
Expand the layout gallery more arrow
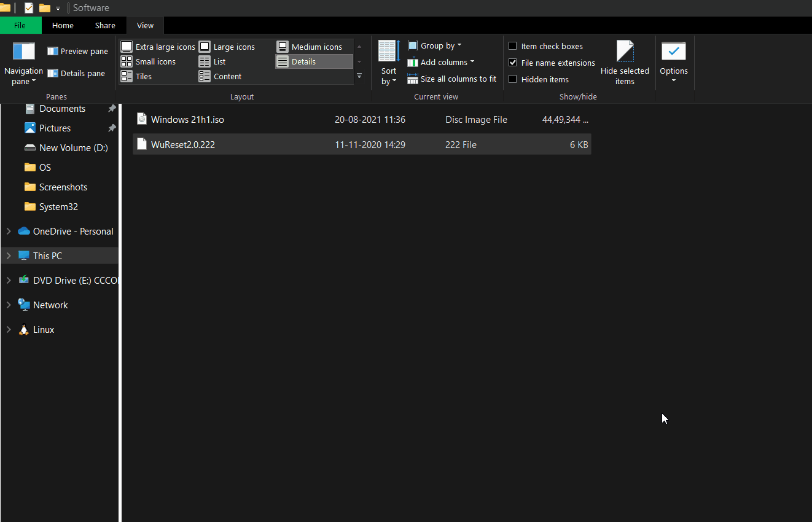[359, 76]
